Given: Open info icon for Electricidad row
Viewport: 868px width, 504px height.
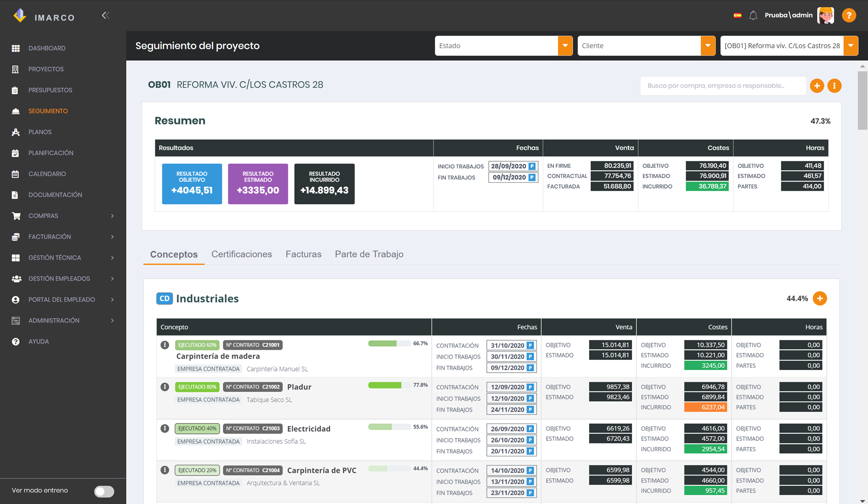Looking at the screenshot, I should coord(165,428).
